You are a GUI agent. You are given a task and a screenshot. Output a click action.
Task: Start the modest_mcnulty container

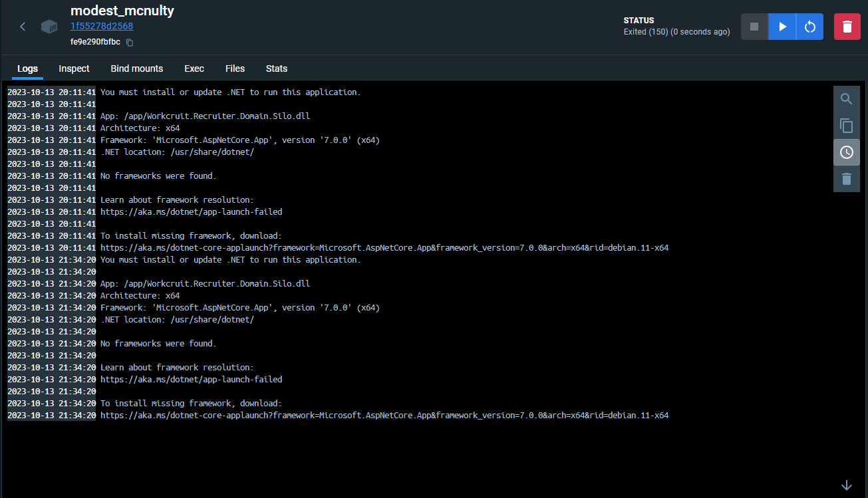[782, 27]
